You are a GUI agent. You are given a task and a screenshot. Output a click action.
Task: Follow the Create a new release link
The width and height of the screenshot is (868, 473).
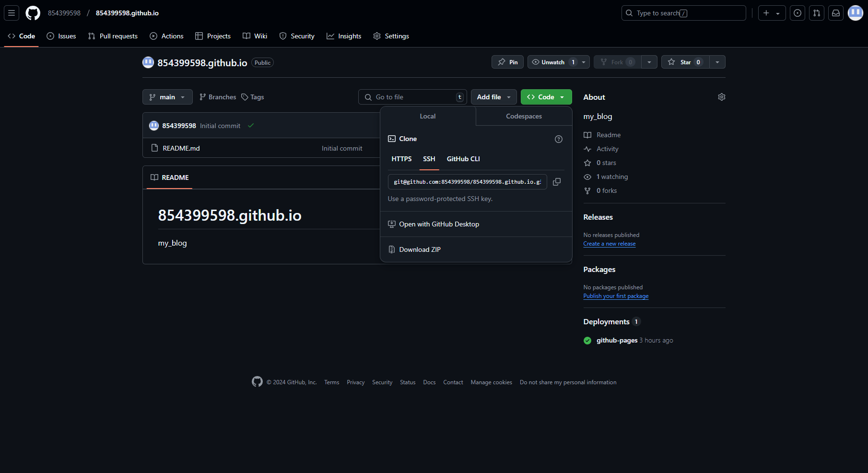click(x=609, y=244)
